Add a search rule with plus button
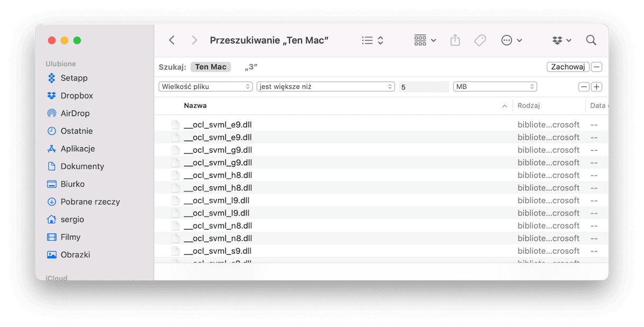This screenshot has height=327, width=644. coord(597,87)
